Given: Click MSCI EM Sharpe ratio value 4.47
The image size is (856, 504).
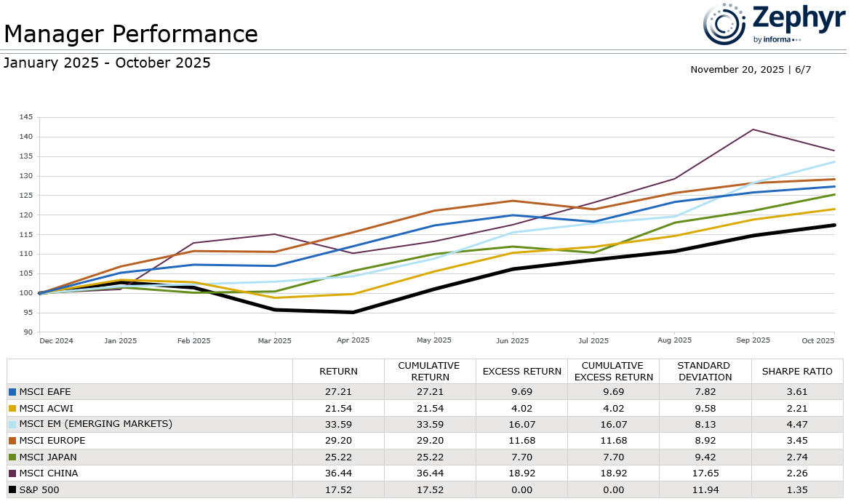Looking at the screenshot, I should pos(796,424).
